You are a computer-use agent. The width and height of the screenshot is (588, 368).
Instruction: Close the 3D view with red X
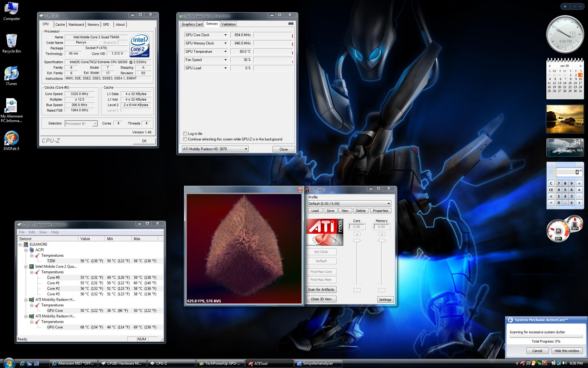point(300,190)
